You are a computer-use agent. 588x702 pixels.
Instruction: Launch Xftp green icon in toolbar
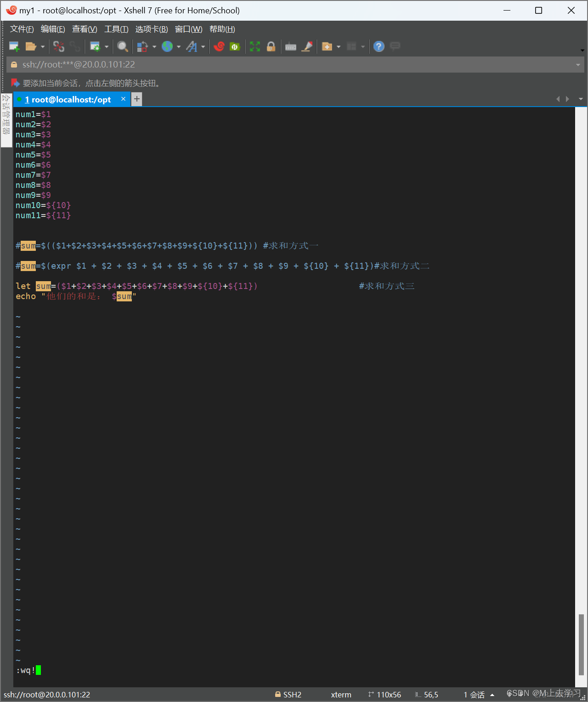tap(235, 46)
